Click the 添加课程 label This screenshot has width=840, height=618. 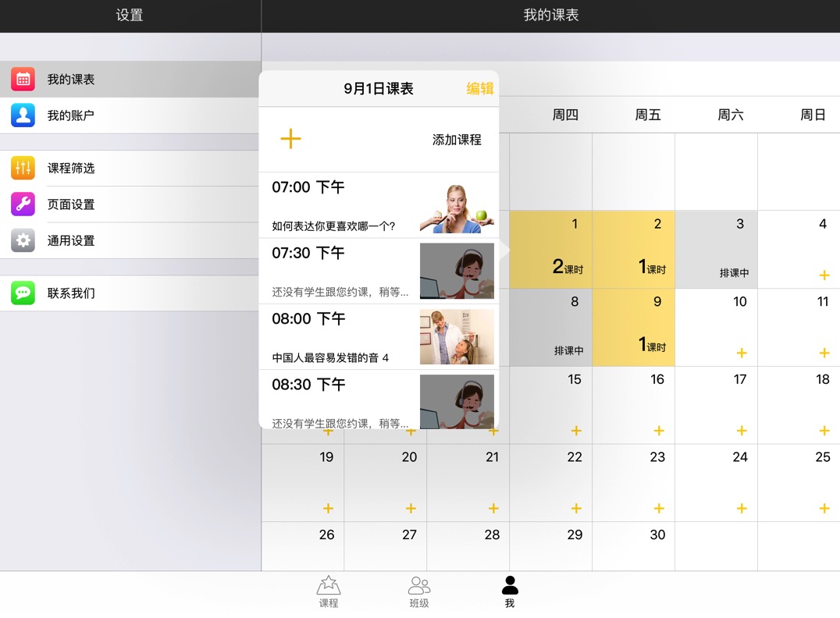click(x=457, y=140)
